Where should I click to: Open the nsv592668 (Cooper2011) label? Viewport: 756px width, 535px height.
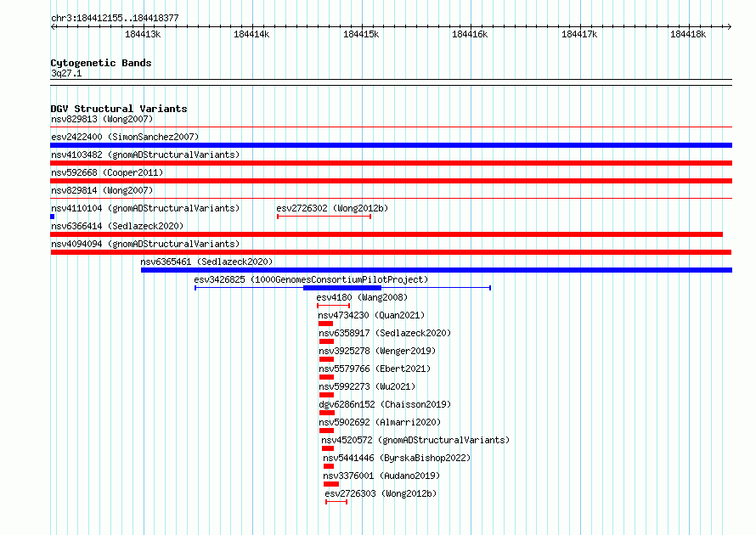[107, 172]
